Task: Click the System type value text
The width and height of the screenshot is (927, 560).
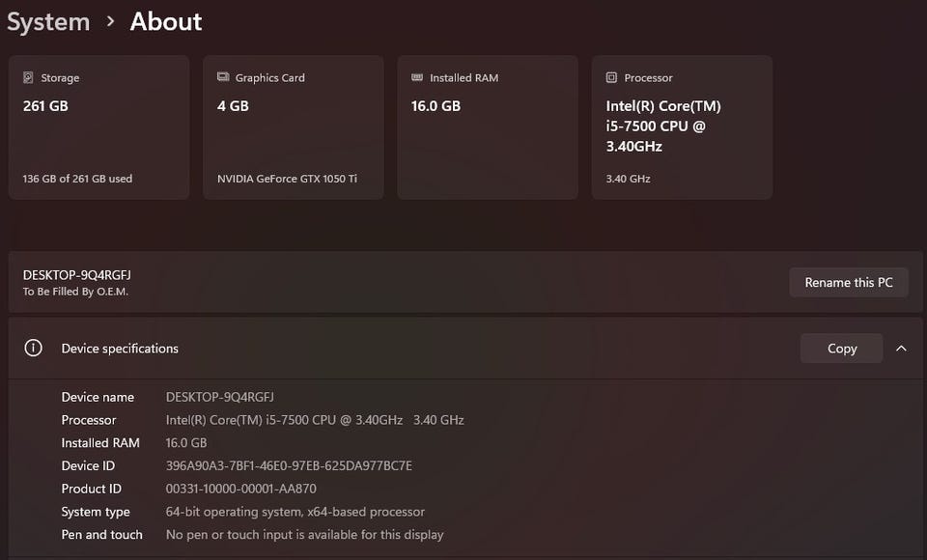Action: 295,512
